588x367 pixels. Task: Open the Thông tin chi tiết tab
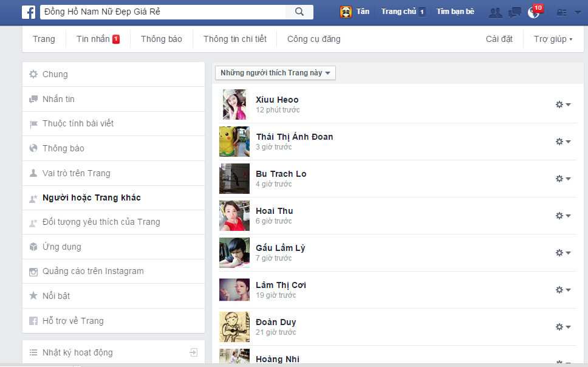pyautogui.click(x=234, y=39)
